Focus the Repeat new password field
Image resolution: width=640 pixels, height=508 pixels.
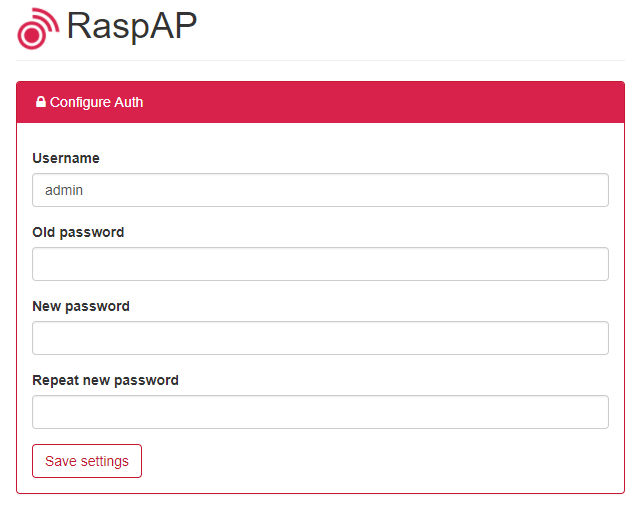click(320, 412)
